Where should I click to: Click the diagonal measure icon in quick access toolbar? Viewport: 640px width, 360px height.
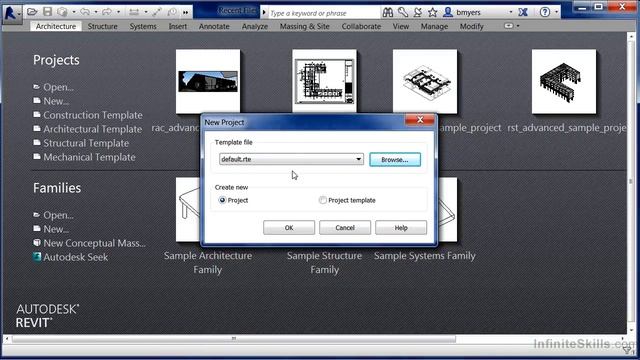(157, 12)
